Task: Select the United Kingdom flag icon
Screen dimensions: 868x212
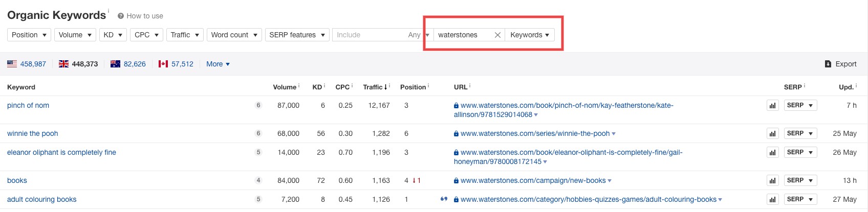Action: [x=63, y=64]
